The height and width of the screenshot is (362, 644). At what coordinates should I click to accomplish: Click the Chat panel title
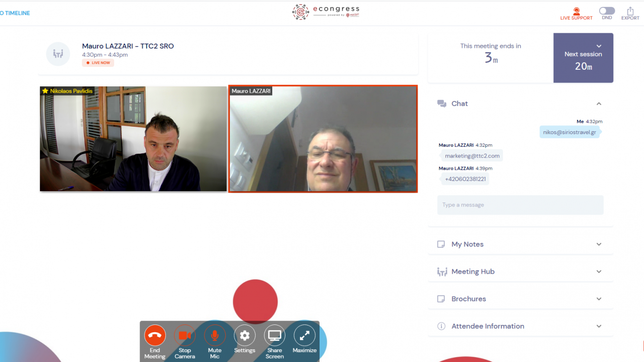click(460, 103)
